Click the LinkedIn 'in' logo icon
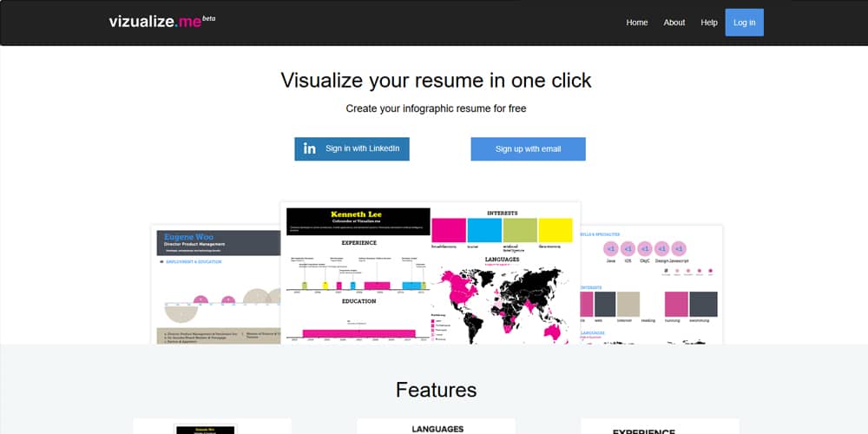The image size is (868, 434). point(310,149)
